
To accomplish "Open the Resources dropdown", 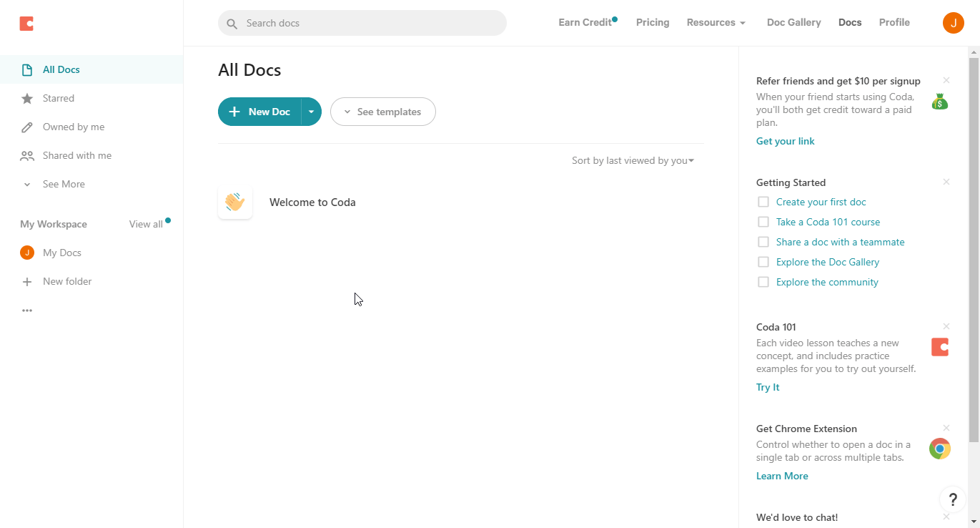I will (x=716, y=22).
